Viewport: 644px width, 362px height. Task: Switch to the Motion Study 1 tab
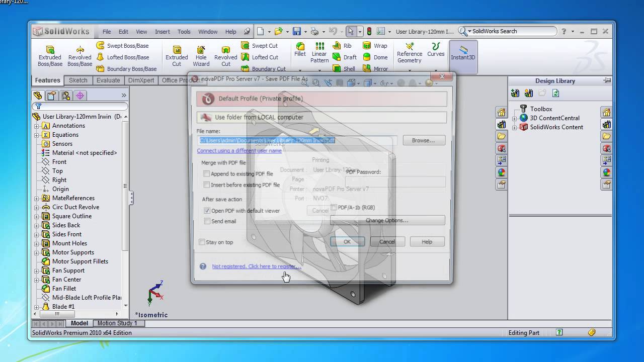pyautogui.click(x=117, y=323)
